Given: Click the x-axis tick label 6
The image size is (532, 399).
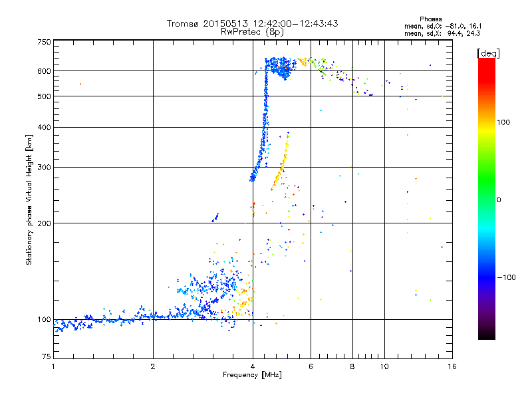Looking at the screenshot, I should (x=311, y=366).
